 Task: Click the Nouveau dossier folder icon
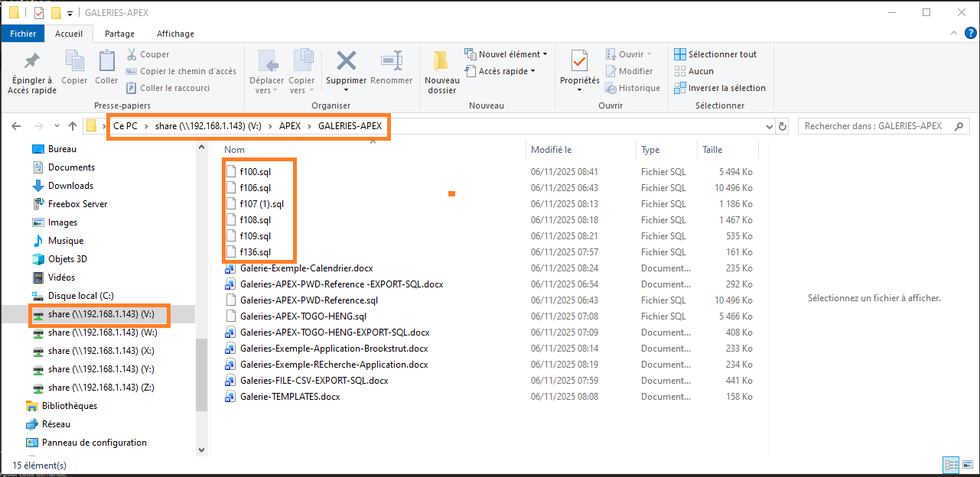point(441,61)
